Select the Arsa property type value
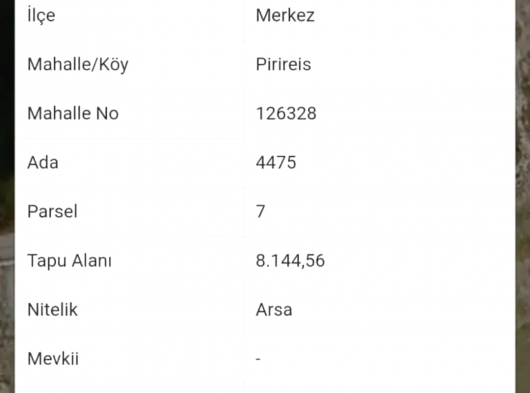Viewport: 530px width, 393px height. coord(274,310)
